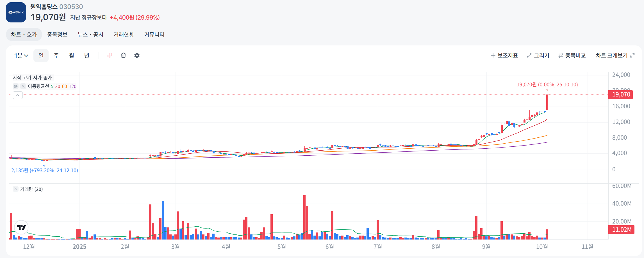Click the 3월 time axis label
Image resolution: width=644 pixels, height=258 pixels.
(175, 247)
